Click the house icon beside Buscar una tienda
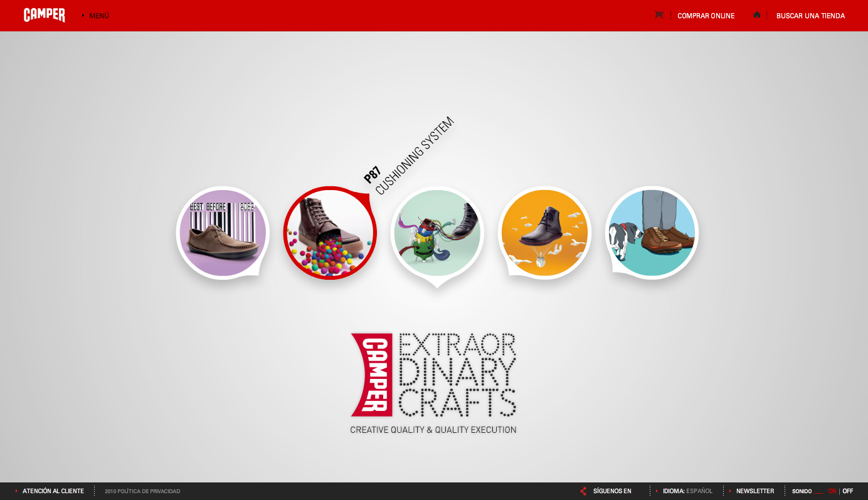 [757, 14]
